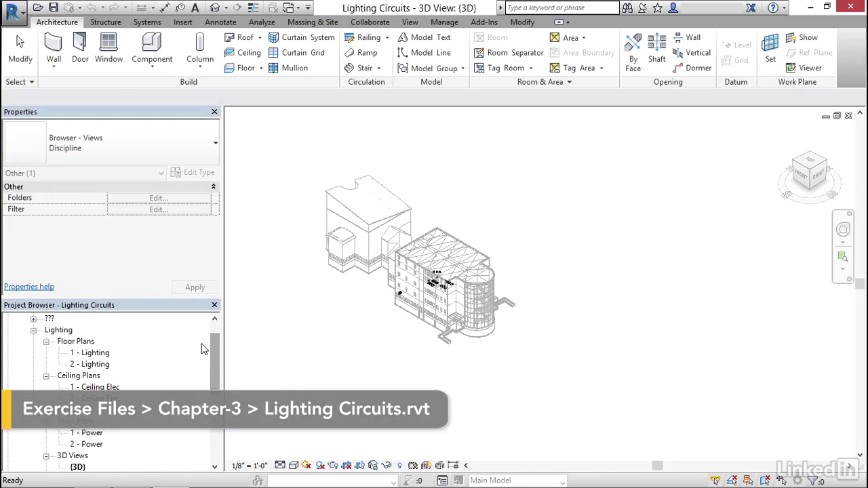The height and width of the screenshot is (488, 868).
Task: Select the {3D} view in browser
Action: coord(78,467)
